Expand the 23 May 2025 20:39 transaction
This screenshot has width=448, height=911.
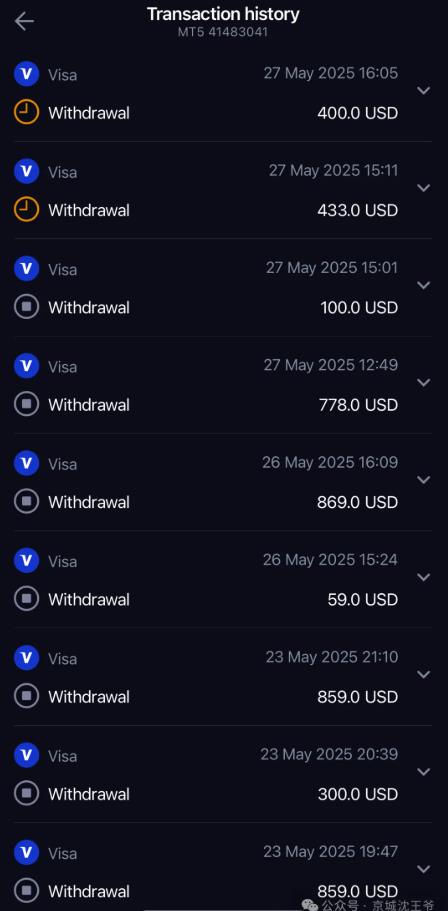pyautogui.click(x=424, y=772)
